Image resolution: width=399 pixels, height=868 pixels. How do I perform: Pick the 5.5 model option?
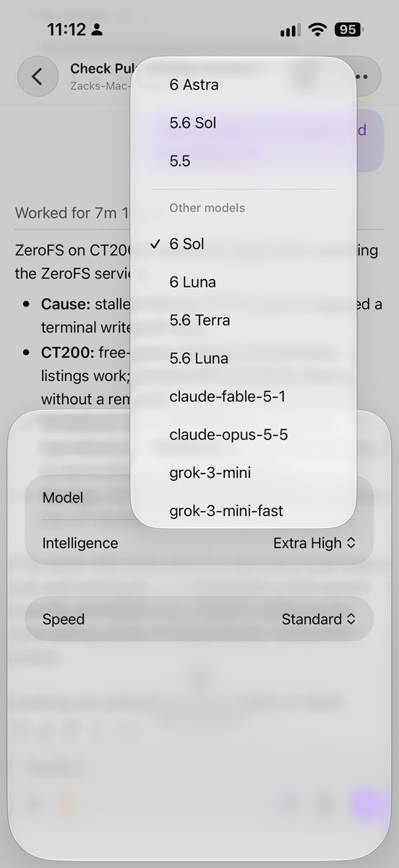[x=243, y=161]
